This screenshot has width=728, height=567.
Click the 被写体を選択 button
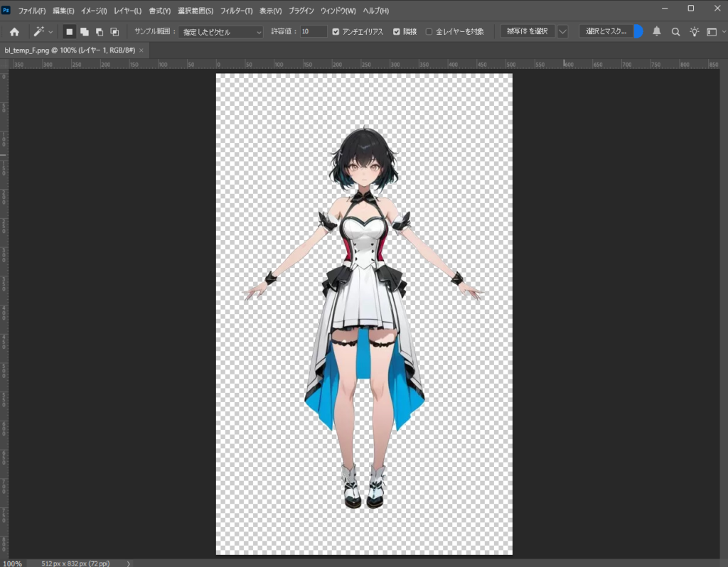coord(527,32)
